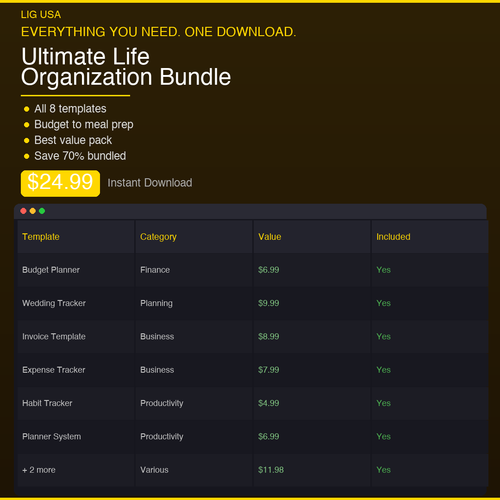Select the Invoice Template row name
The image size is (500, 500).
pos(54,337)
